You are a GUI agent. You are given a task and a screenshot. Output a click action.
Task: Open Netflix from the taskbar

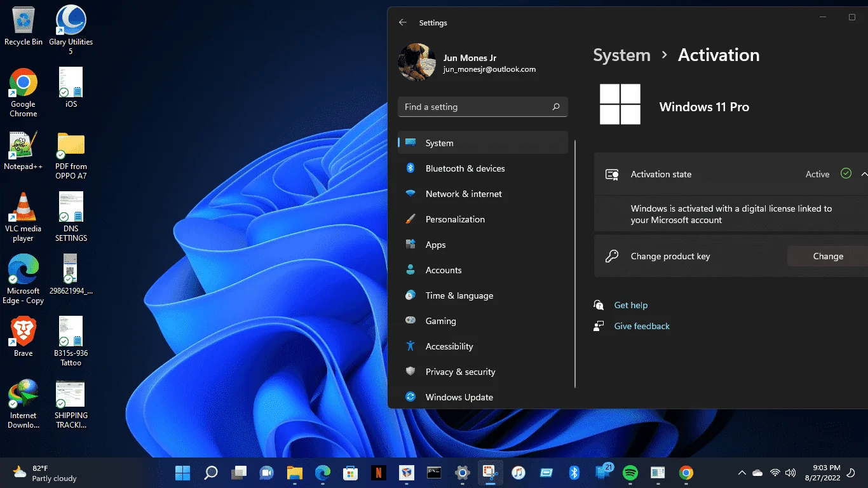tap(379, 473)
